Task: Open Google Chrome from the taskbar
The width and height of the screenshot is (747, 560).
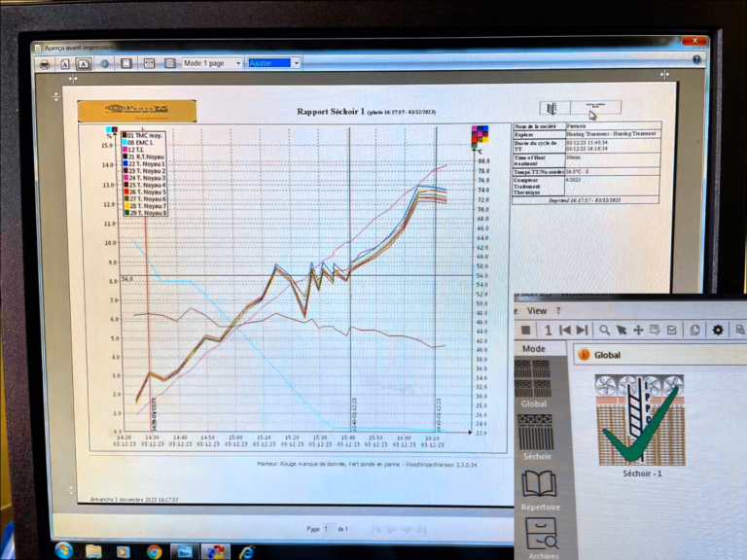Action: (154, 550)
